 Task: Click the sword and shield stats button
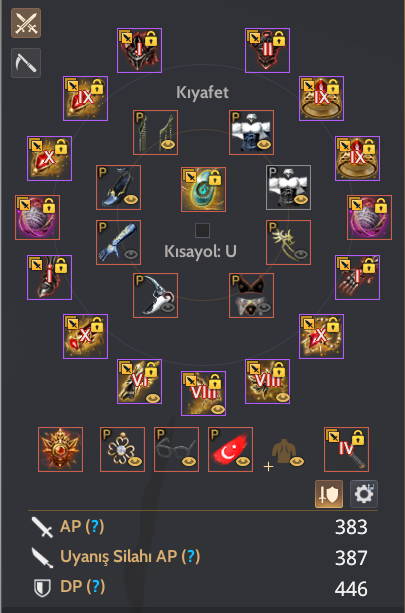coord(329,494)
